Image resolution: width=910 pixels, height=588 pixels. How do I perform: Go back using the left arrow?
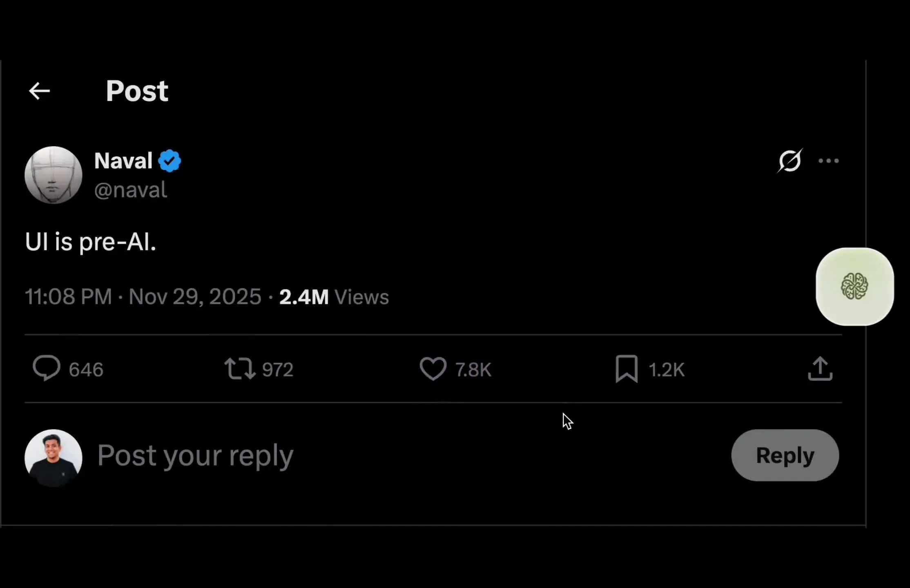pyautogui.click(x=39, y=91)
